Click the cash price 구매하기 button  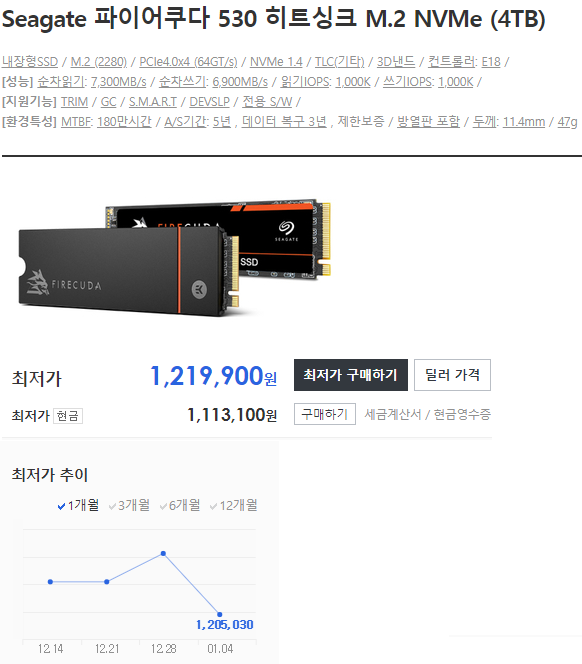point(325,414)
